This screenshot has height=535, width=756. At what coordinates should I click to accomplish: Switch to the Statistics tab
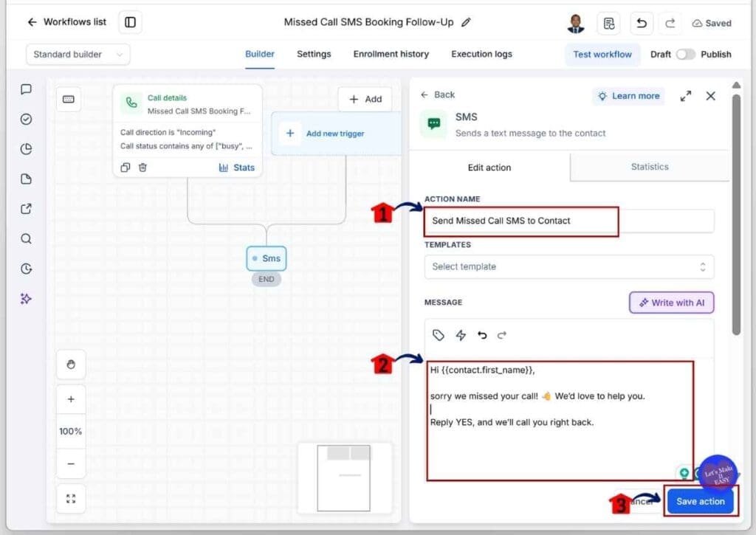650,167
